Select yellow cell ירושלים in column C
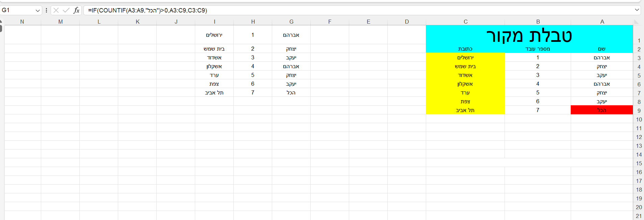This screenshot has height=220, width=644. click(465, 58)
